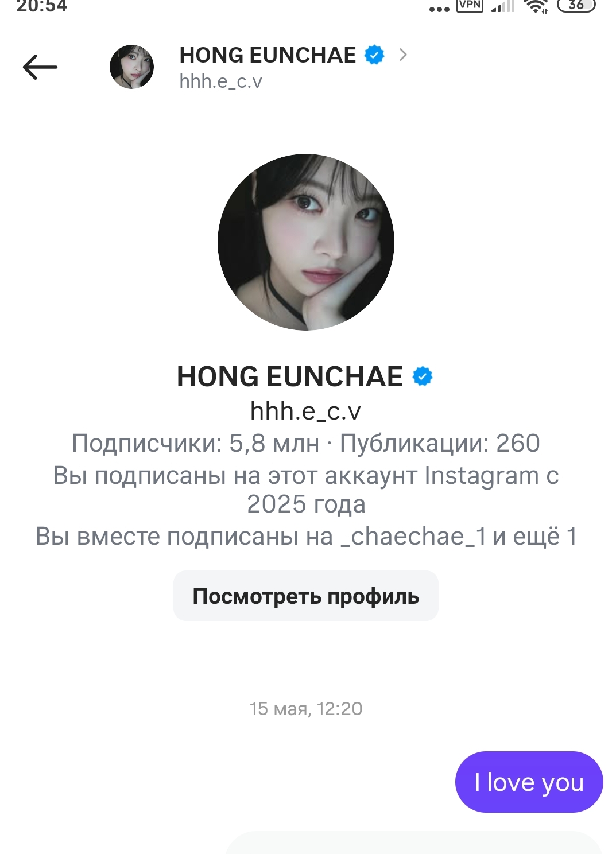The height and width of the screenshot is (854, 616).
Task: Tap the 20:54 clock in status bar
Action: pyautogui.click(x=41, y=6)
